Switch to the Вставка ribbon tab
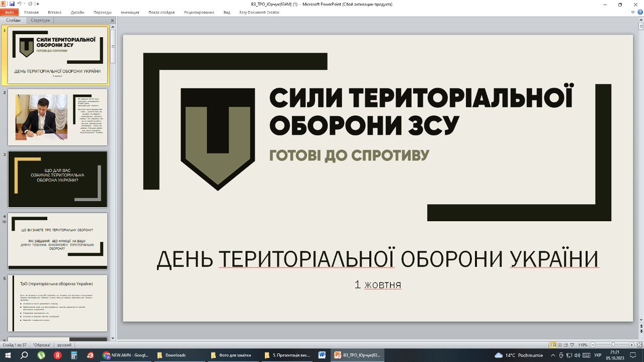The height and width of the screenshot is (362, 644). 55,12
